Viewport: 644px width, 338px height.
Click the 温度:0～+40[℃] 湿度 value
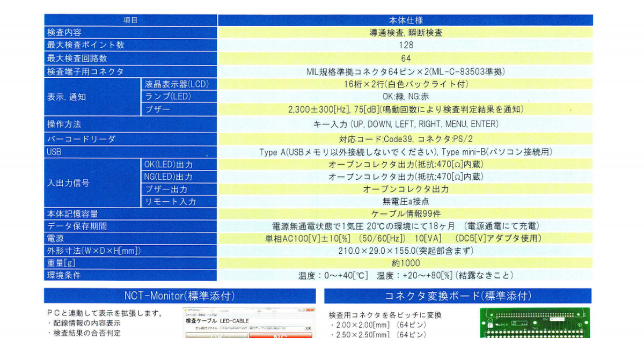(x=406, y=275)
